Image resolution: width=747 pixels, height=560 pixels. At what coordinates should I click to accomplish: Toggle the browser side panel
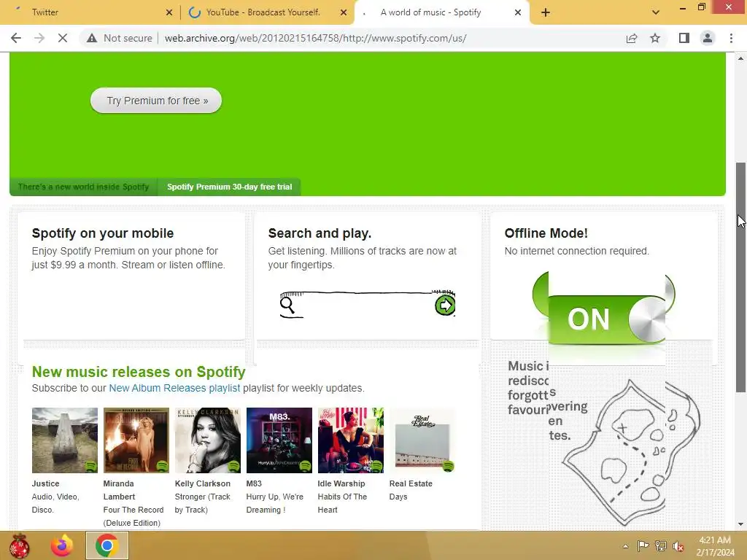[684, 38]
